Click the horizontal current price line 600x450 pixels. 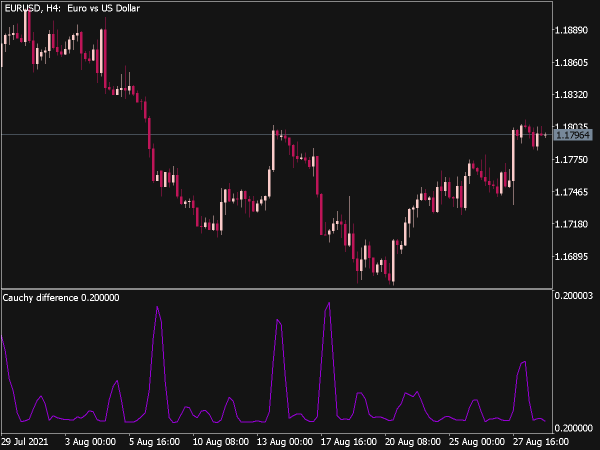coord(277,134)
